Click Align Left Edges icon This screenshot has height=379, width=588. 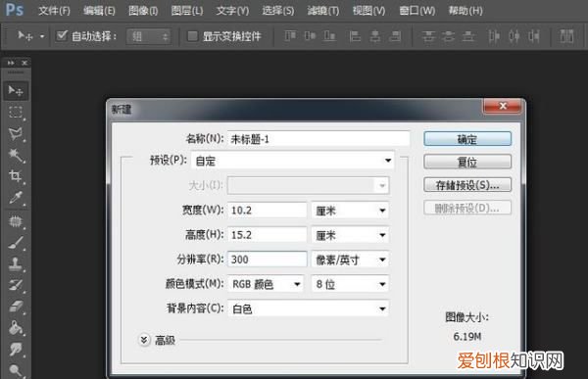[x=355, y=36]
